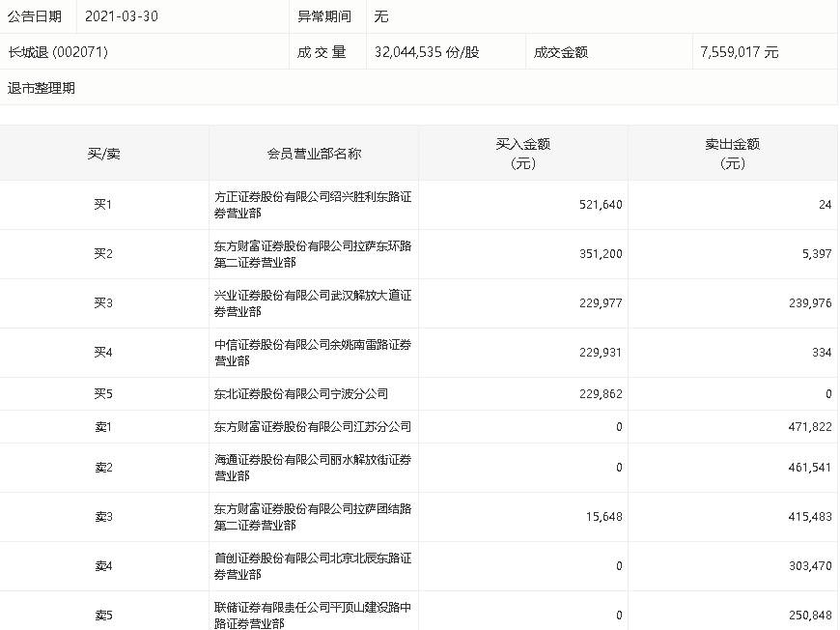Viewport: 840px width, 630px height.
Task: Click sell amount 303,470
Action: point(810,566)
